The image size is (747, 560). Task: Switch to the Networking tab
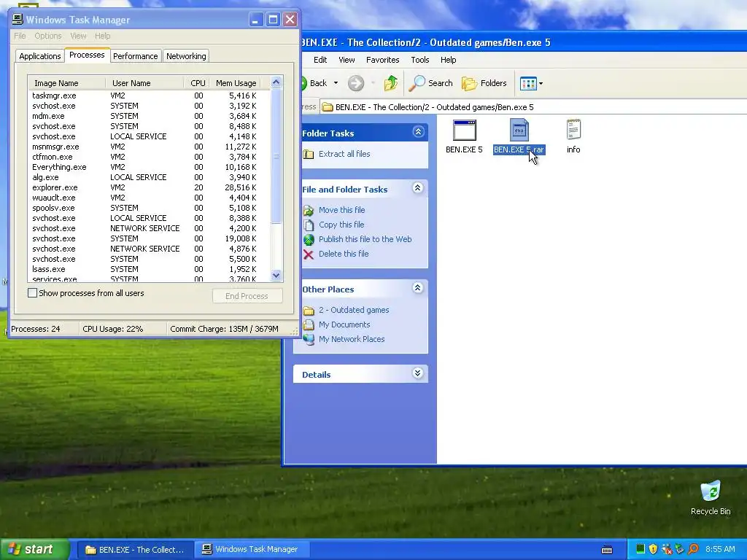pyautogui.click(x=186, y=56)
